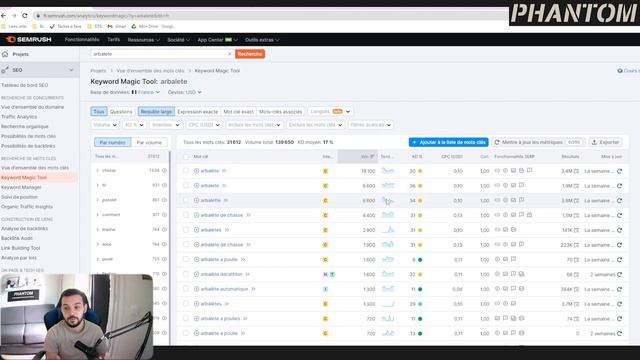
Task: Click the plus icon beside arbalète automatique
Action: 196,289
